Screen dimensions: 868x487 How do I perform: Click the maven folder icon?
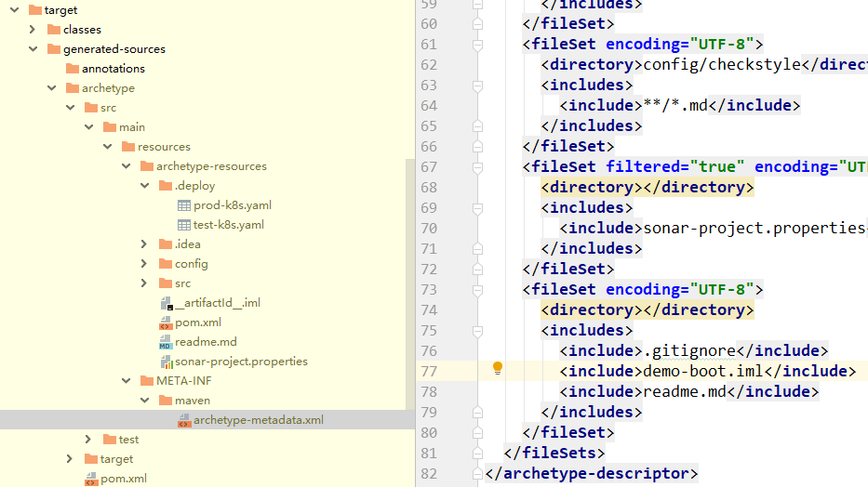pos(166,401)
